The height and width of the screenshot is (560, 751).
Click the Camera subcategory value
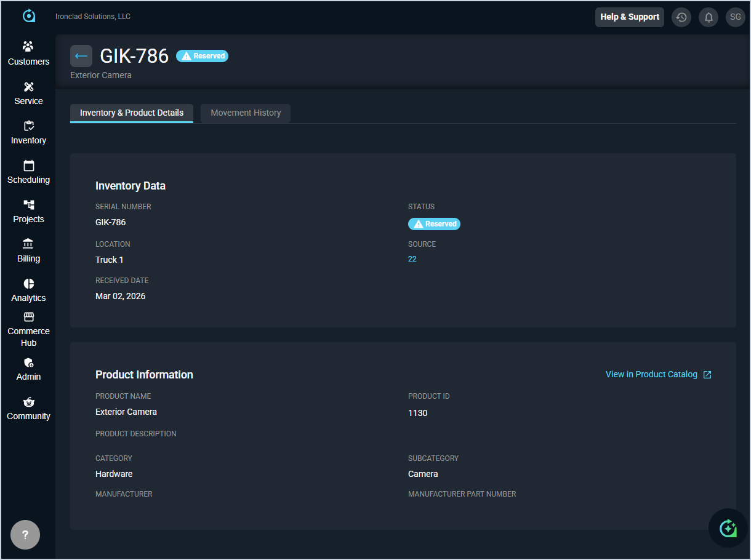point(423,474)
